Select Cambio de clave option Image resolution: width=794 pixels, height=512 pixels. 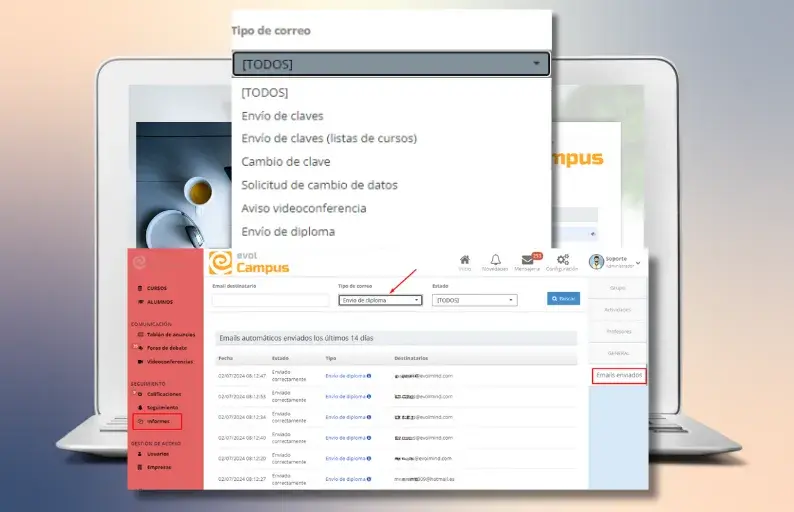tap(286, 162)
